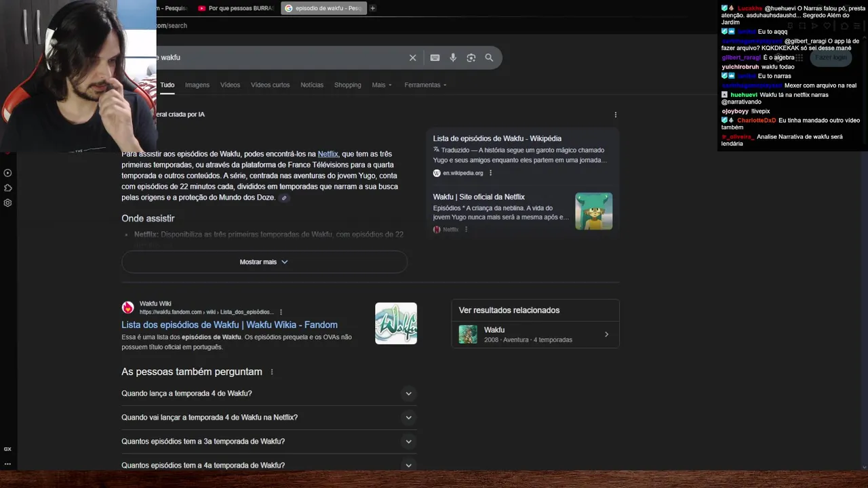This screenshot has height=488, width=868.
Task: Select the Imagens search tab
Action: pos(197,85)
